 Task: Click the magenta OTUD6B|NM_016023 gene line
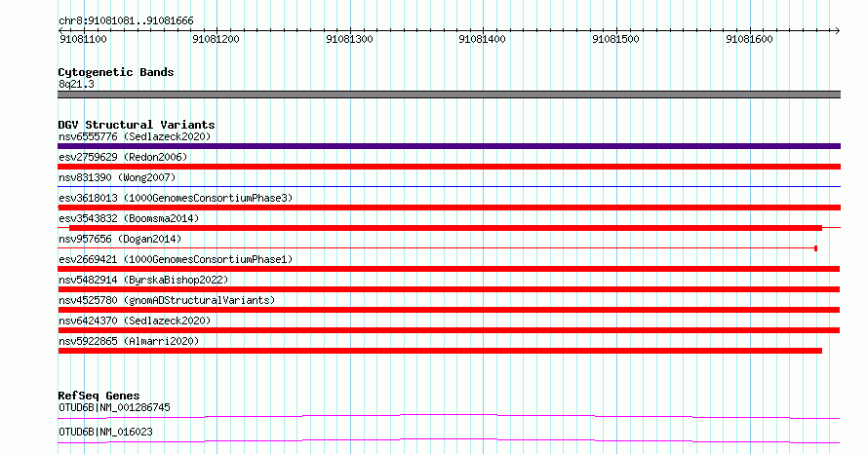coord(449,440)
